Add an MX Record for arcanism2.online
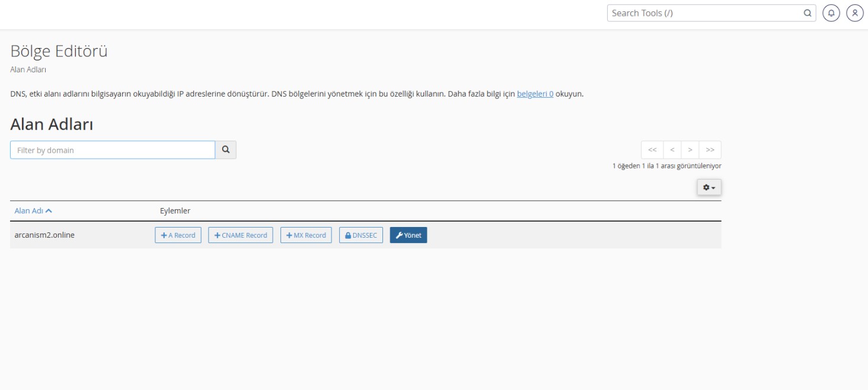 (306, 235)
